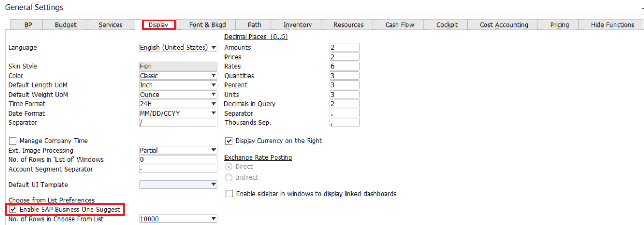Click the Thousands Sep. input field
The height and width of the screenshot is (225, 644).
coord(344,123)
